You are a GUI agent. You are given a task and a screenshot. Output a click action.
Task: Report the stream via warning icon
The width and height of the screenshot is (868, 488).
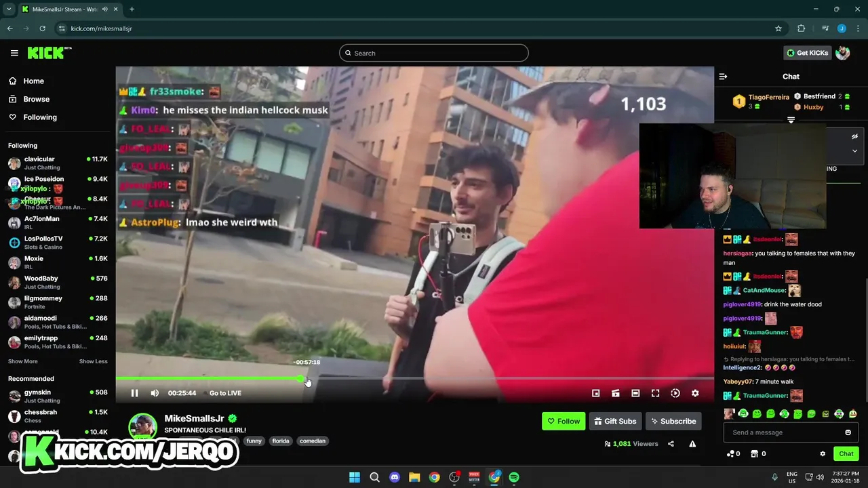coord(692,444)
